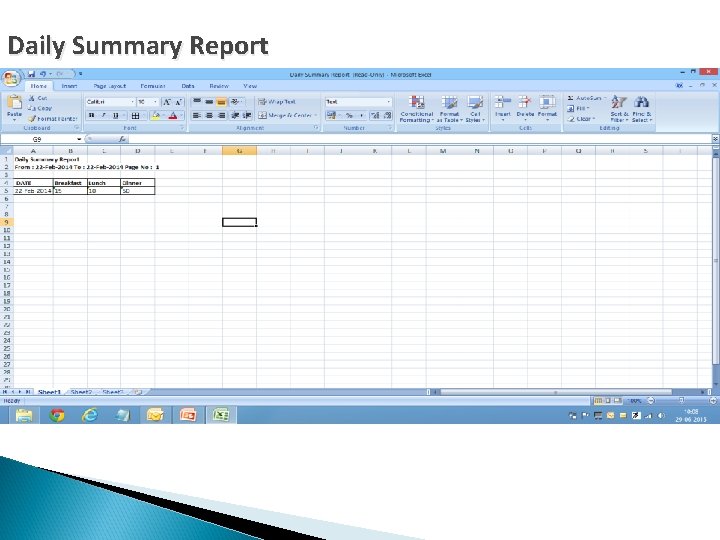Toggle underline formatting
This screenshot has height=540, width=720.
(x=115, y=115)
